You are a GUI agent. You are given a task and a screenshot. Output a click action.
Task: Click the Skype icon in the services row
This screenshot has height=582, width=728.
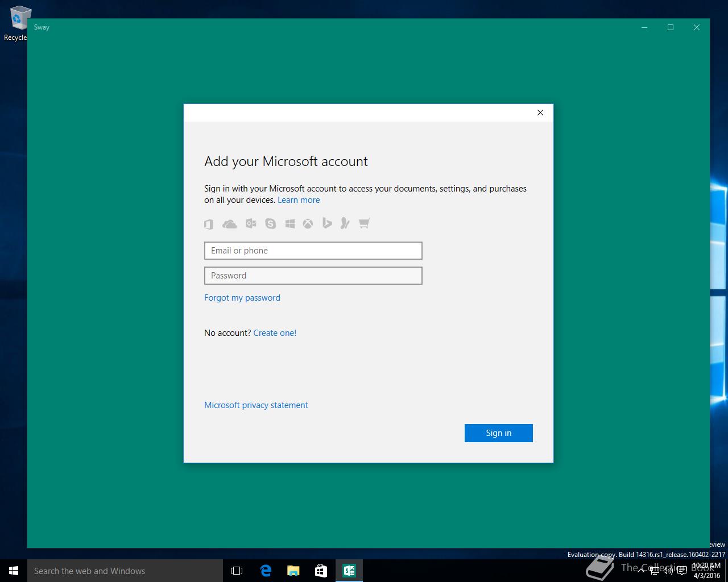click(270, 224)
